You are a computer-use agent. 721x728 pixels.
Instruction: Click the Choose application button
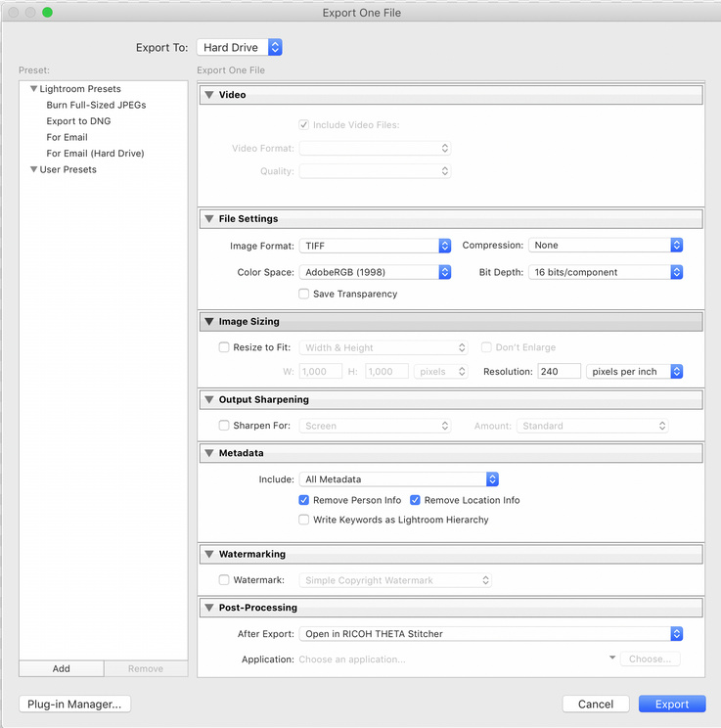(x=650, y=659)
